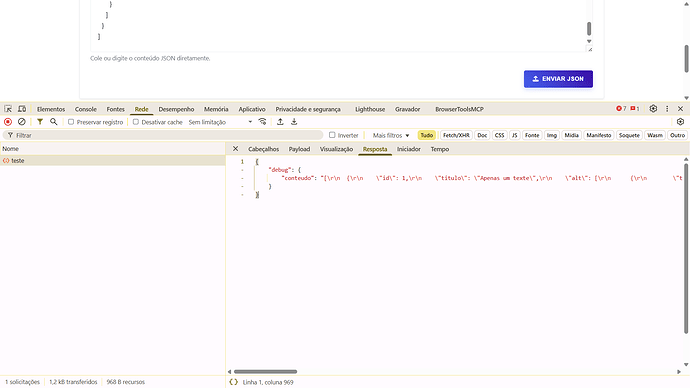Open Iniciador request tab

408,149
